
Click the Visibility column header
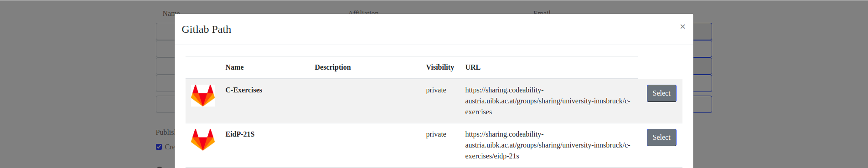point(440,67)
